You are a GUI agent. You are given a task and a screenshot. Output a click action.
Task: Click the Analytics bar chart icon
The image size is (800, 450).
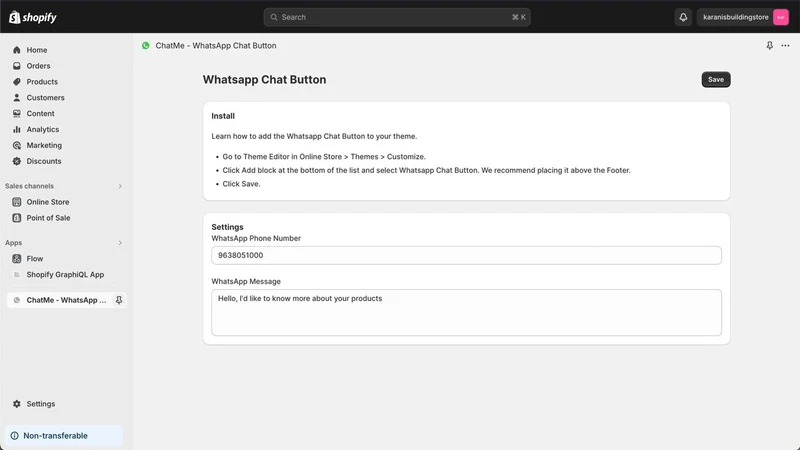17,129
